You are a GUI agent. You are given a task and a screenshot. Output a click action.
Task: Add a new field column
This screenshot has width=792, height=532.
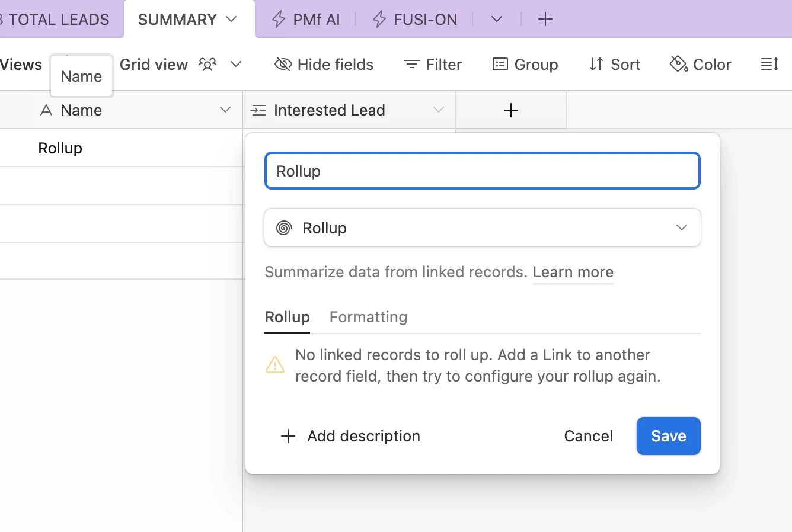coord(510,110)
